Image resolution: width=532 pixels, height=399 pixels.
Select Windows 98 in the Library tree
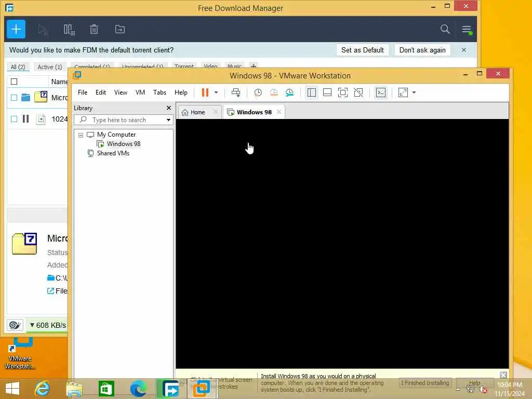[124, 144]
